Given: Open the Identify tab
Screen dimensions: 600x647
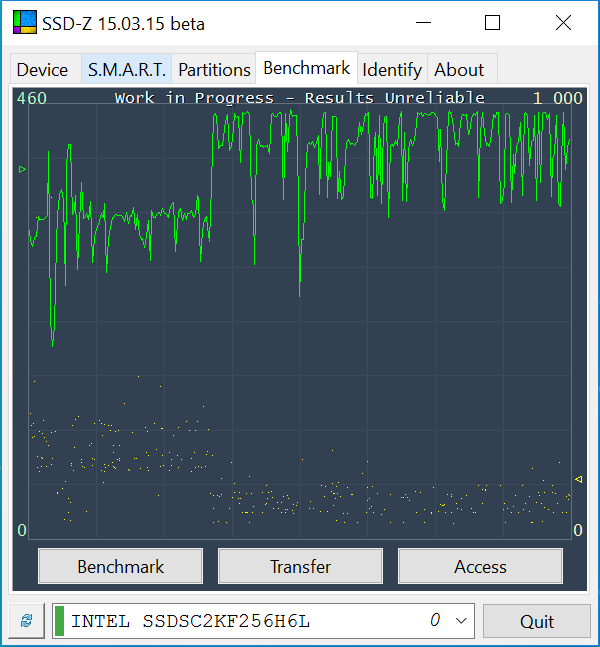Looking at the screenshot, I should (392, 70).
